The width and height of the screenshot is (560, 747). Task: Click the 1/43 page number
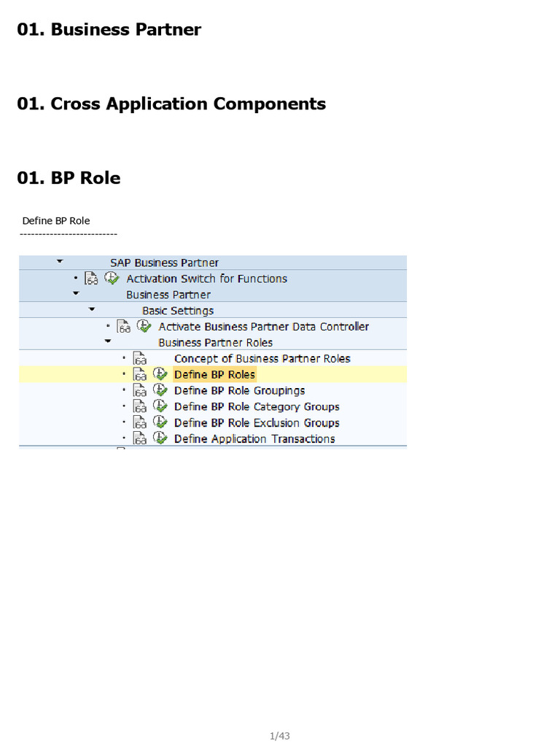pyautogui.click(x=279, y=735)
